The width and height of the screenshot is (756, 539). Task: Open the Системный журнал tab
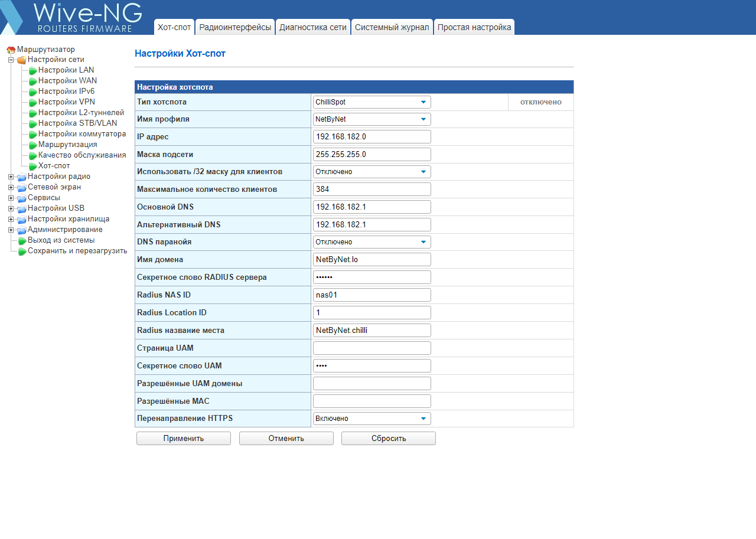coord(392,27)
